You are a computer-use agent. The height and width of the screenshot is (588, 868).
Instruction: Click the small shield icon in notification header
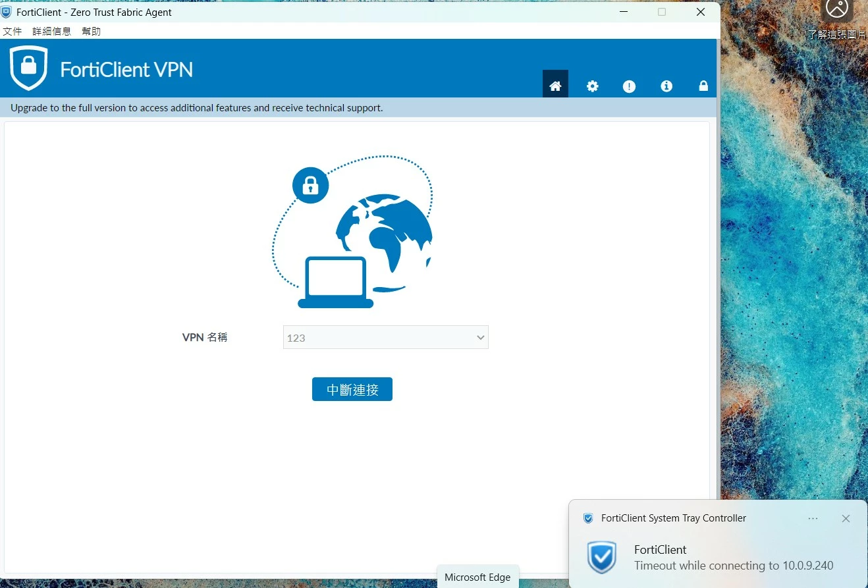point(588,518)
